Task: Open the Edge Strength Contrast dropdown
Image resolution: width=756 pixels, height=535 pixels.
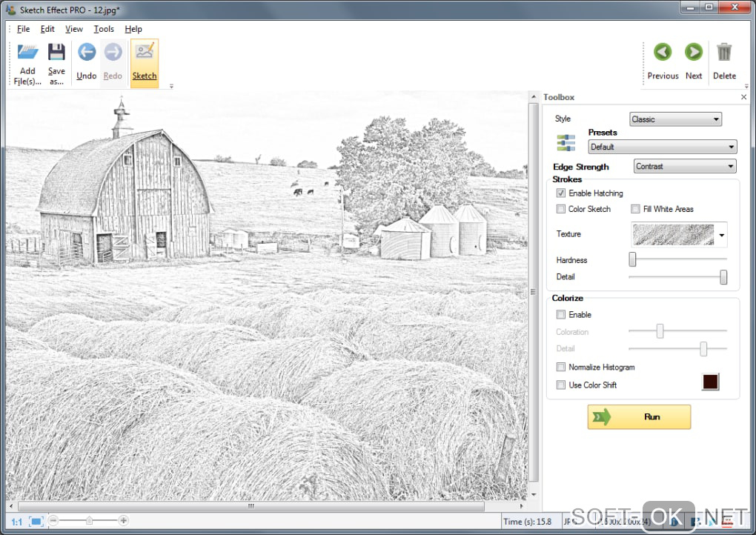Action: tap(685, 167)
